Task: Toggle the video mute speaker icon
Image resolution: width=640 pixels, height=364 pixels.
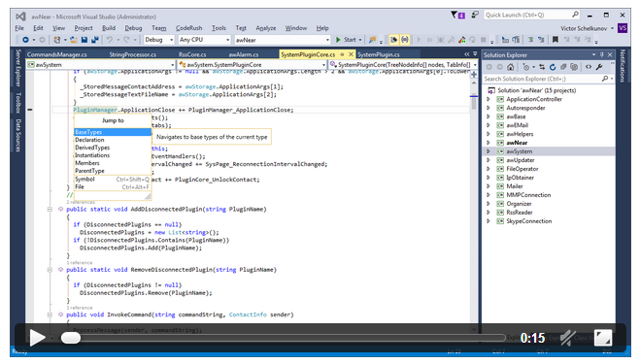Action: [568, 338]
